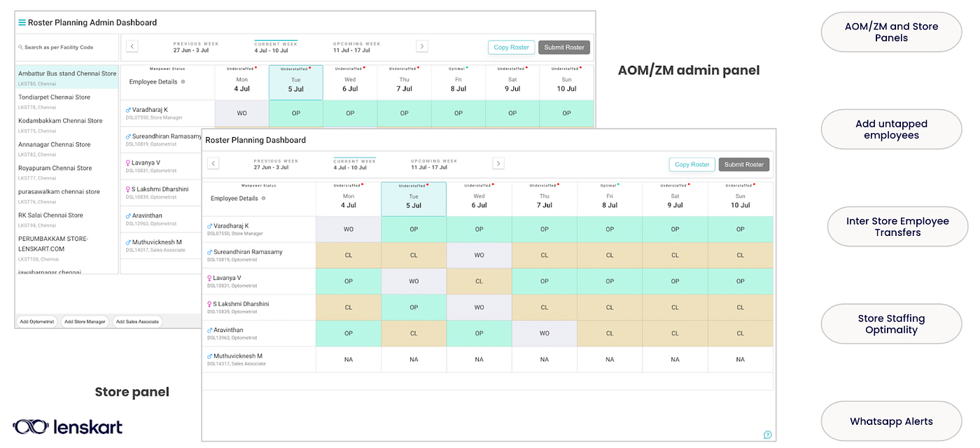Click S Lakshmi Dharshini Tuesday OP cell in Store panel

point(414,307)
